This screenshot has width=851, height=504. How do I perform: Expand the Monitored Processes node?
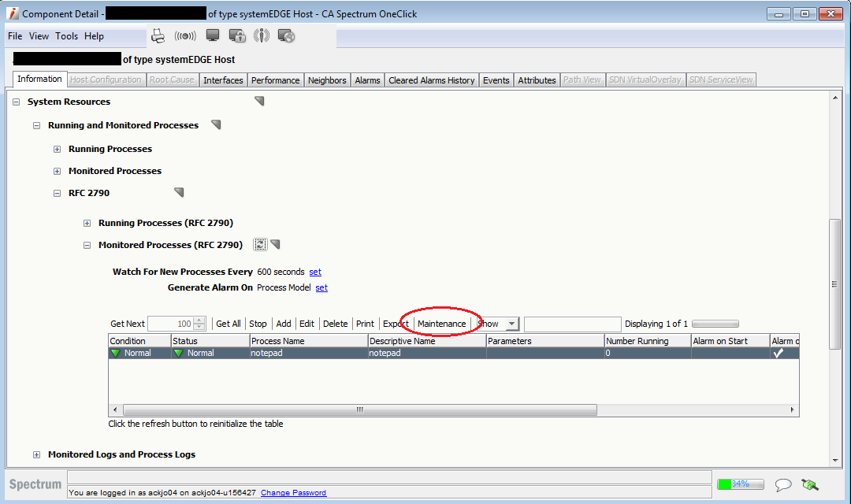[57, 172]
